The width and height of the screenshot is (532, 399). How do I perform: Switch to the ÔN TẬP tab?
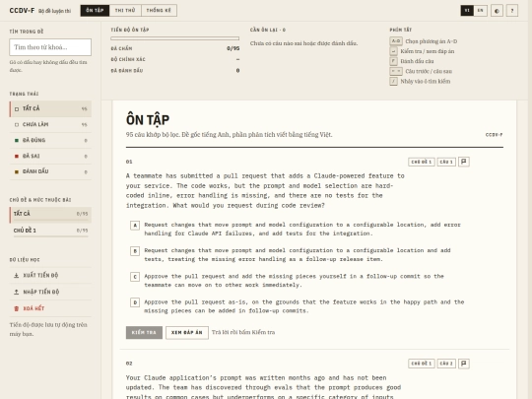[x=95, y=11]
